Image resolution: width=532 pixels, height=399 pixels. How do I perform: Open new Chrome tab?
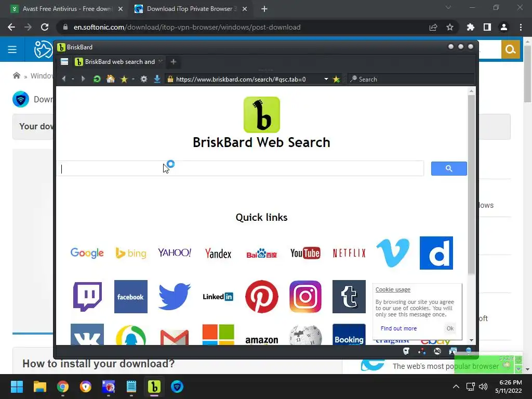coord(264,9)
